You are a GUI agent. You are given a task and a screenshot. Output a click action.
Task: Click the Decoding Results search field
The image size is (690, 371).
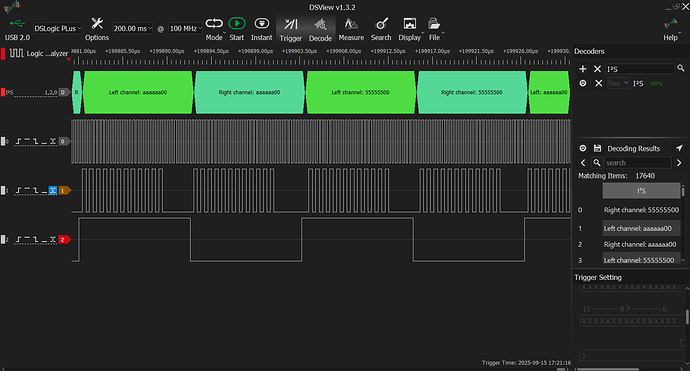pos(638,163)
